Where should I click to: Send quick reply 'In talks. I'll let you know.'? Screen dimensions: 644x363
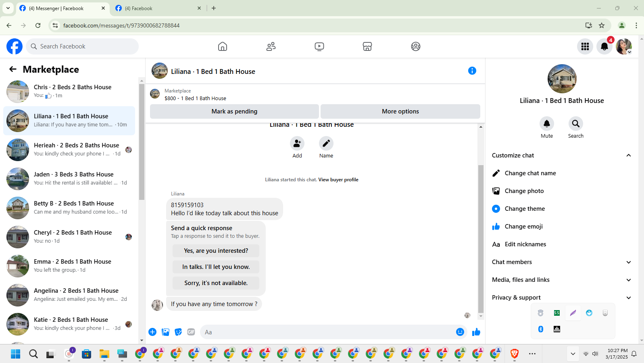[x=216, y=267]
